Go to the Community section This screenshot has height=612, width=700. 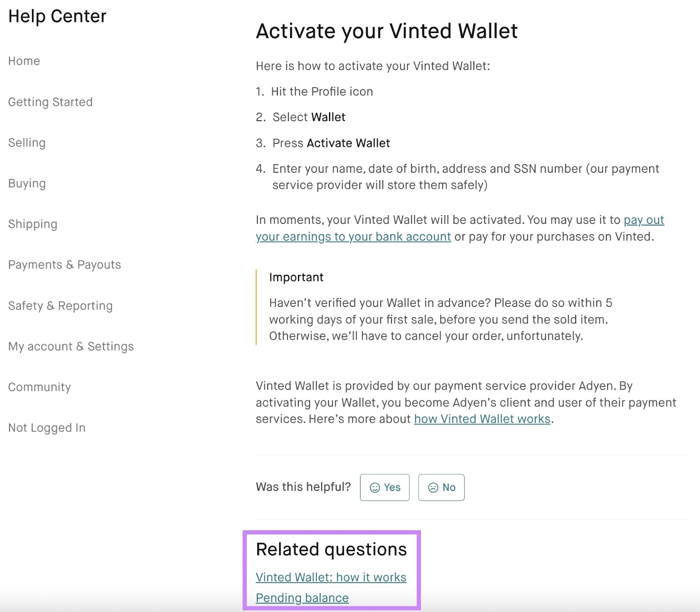39,387
